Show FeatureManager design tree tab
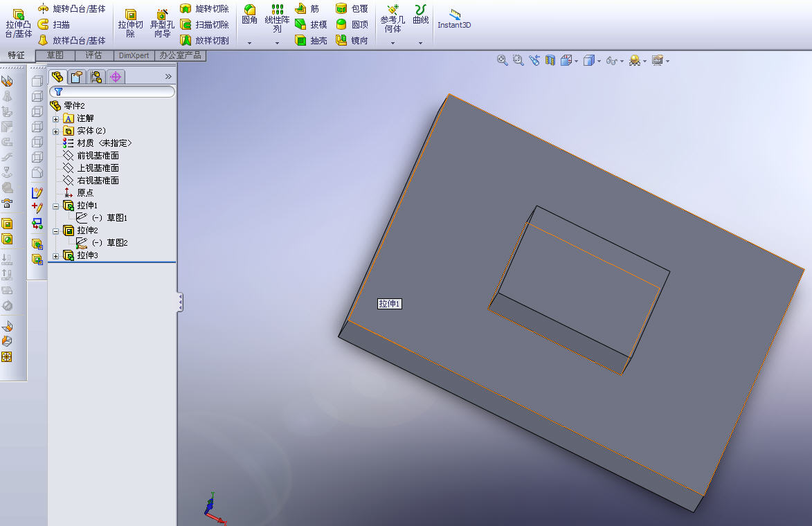This screenshot has width=812, height=526. coord(57,77)
